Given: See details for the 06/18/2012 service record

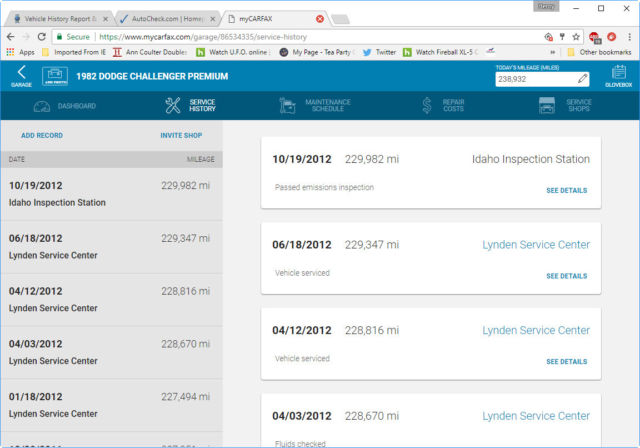Looking at the screenshot, I should (566, 276).
